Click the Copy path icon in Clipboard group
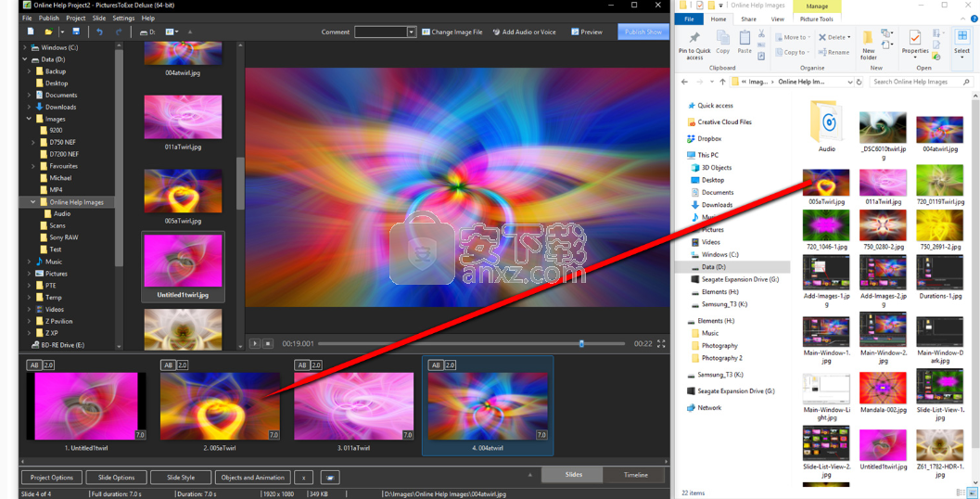Screen dimensions: 980x499 pos(761,45)
